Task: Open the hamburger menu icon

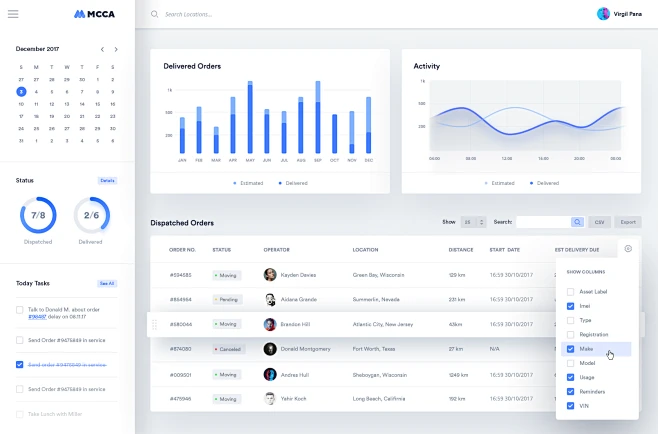Action: pyautogui.click(x=13, y=14)
